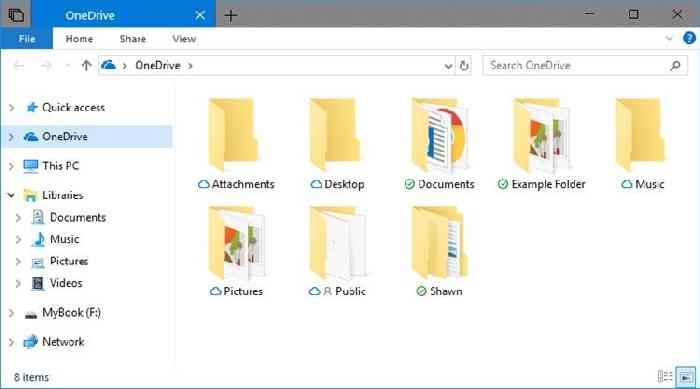Click the search magnifier icon

[675, 66]
